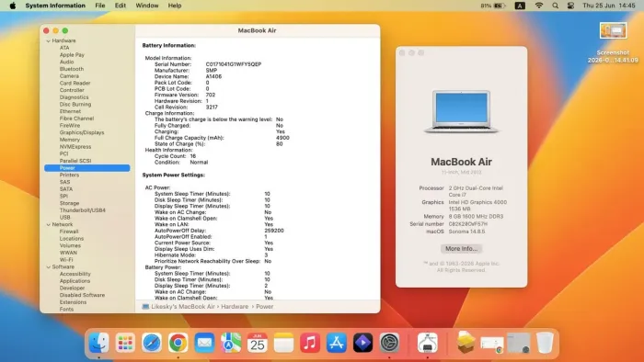
Task: Select Apple Pay in the sidebar
Action: (x=72, y=55)
